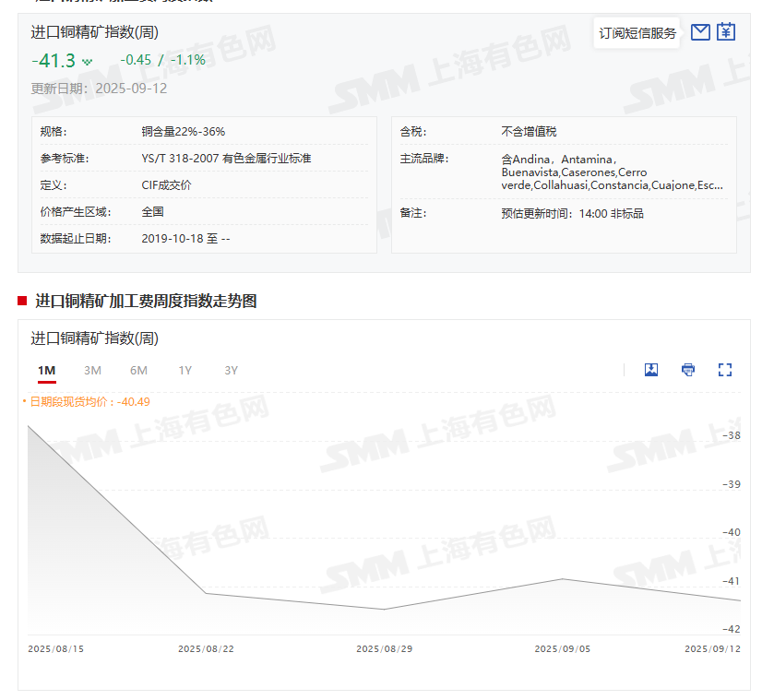Print the chart using the printer icon

(x=687, y=369)
